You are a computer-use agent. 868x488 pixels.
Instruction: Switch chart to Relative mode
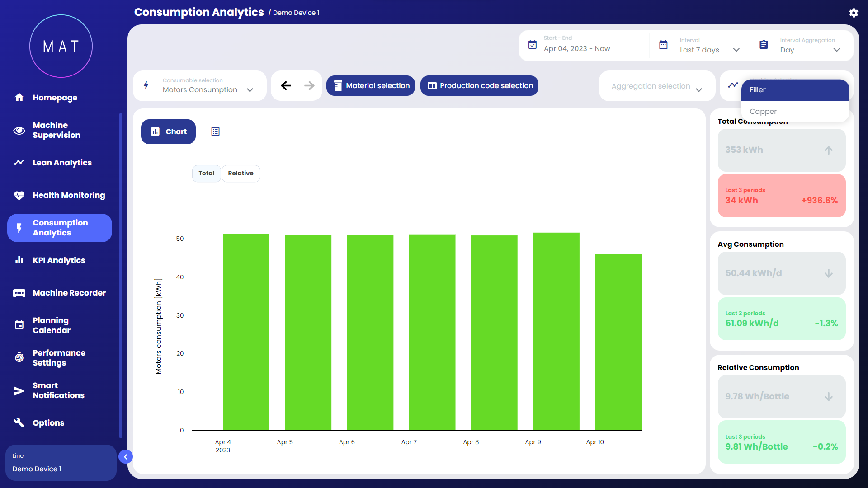click(x=241, y=173)
